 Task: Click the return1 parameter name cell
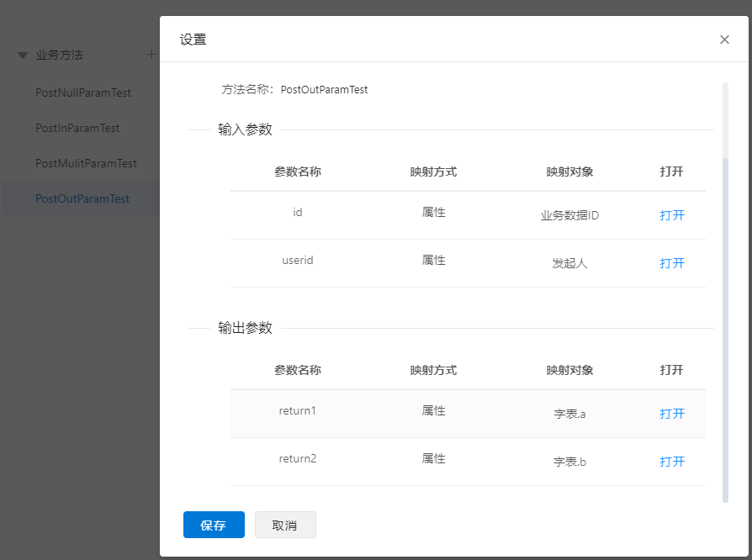[298, 411]
